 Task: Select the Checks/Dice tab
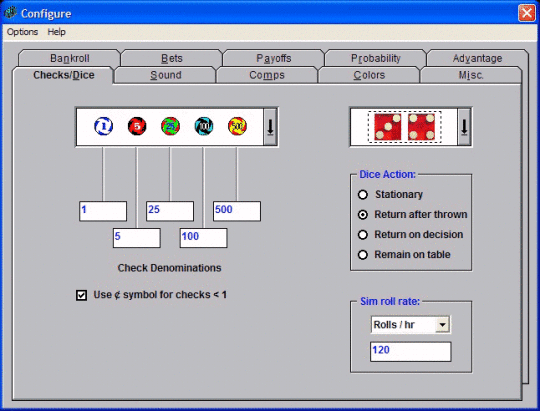coord(63,75)
